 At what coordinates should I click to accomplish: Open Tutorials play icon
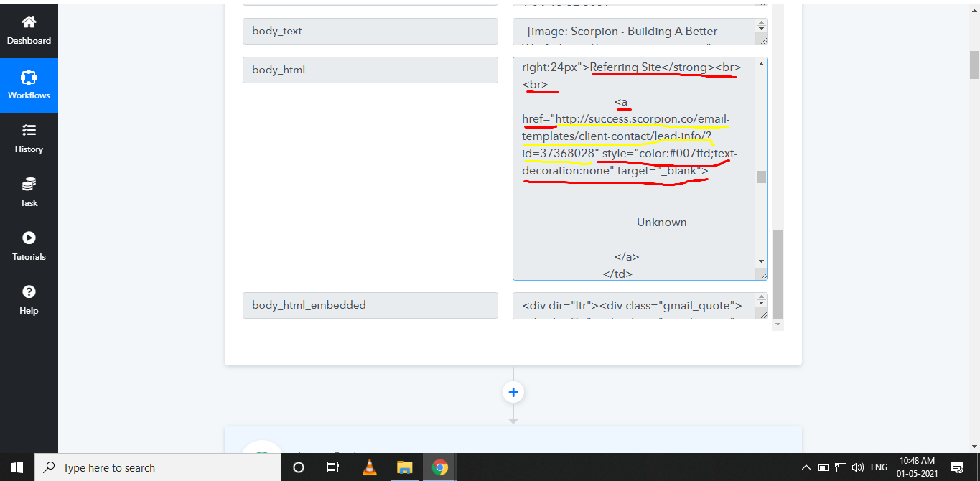(x=29, y=238)
